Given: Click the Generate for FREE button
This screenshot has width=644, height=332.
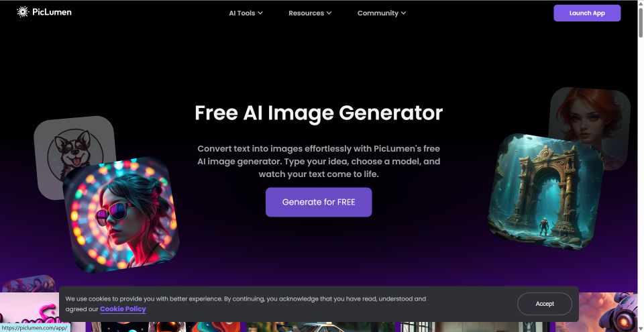Looking at the screenshot, I should tap(319, 202).
